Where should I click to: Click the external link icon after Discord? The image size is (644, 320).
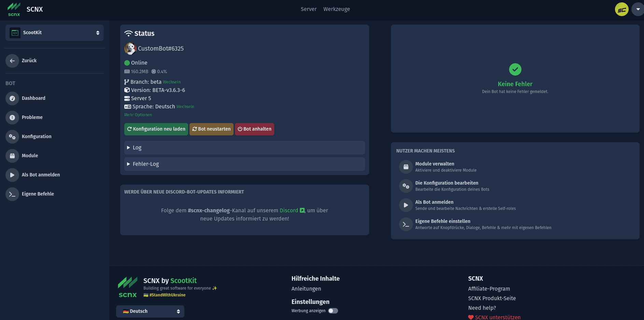tap(302, 211)
